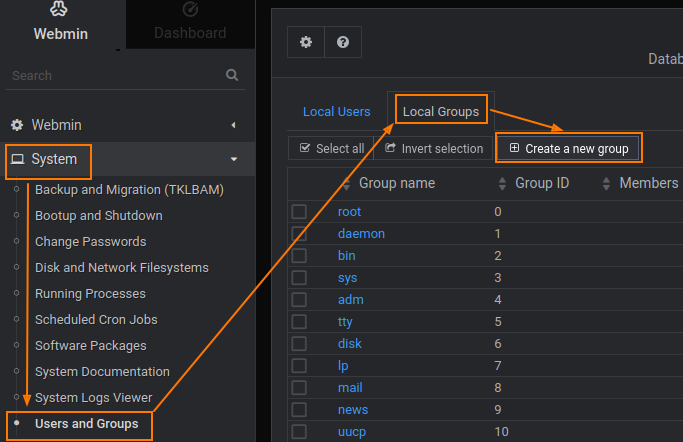683x442 pixels.
Task: Click the help question mark icon
Action: point(343,42)
